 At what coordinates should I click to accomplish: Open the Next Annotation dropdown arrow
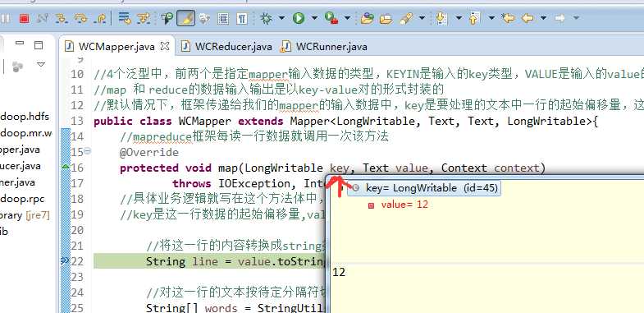point(459,18)
